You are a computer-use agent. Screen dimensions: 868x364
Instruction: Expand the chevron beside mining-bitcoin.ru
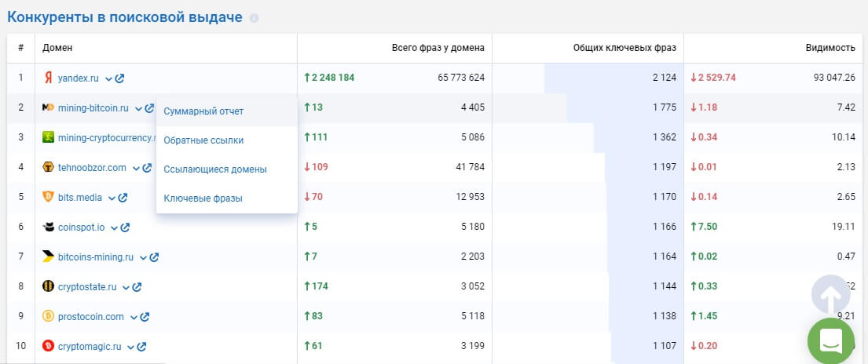pos(138,108)
